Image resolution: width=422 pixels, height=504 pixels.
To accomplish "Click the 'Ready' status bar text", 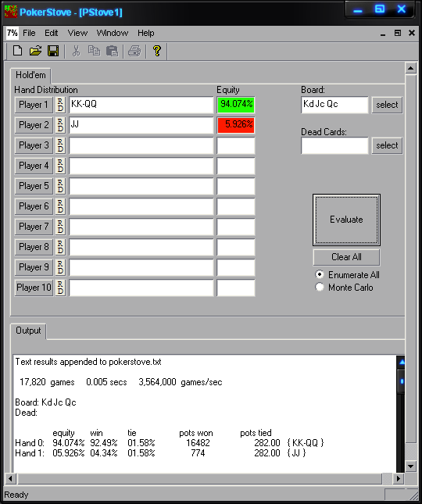I will point(16,495).
